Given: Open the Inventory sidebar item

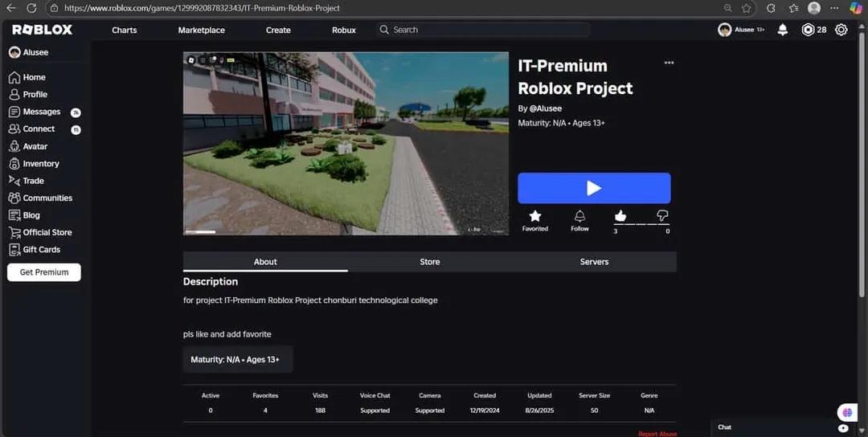Looking at the screenshot, I should (x=40, y=164).
